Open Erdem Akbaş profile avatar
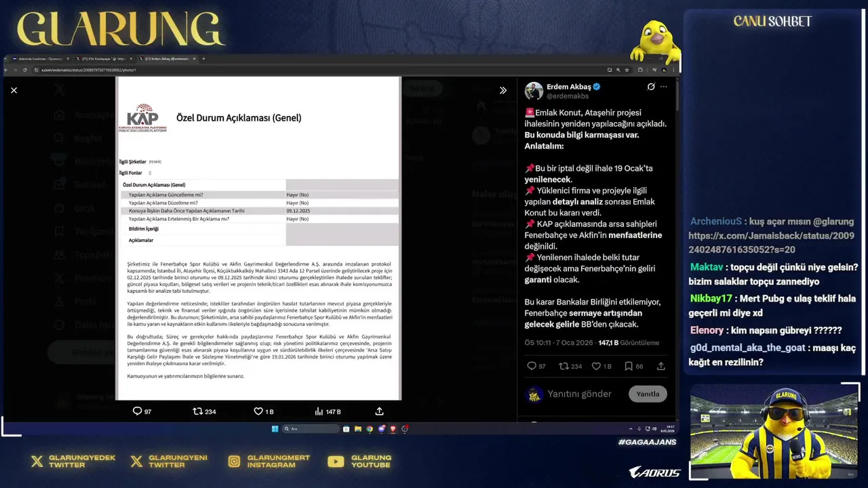868x488 pixels. tap(534, 91)
